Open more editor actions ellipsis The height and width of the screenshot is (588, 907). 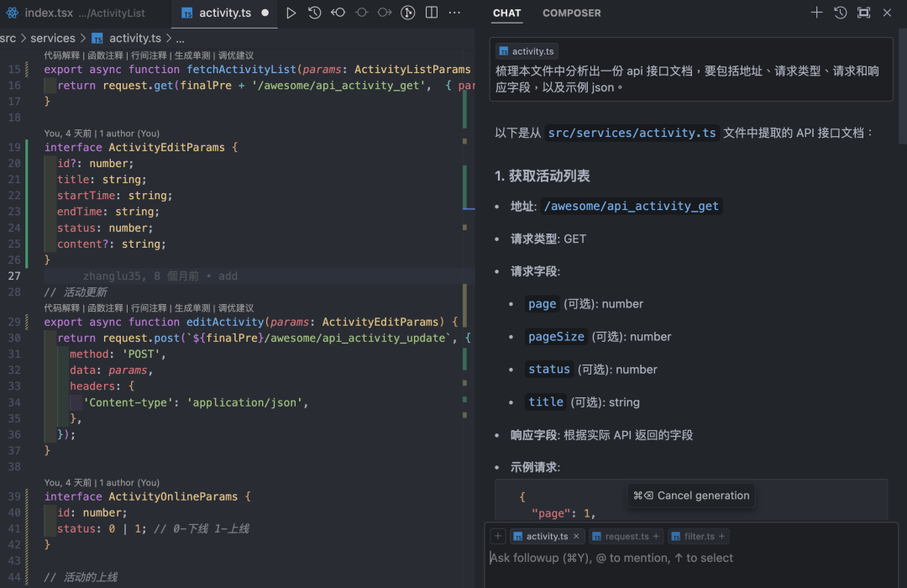454,13
